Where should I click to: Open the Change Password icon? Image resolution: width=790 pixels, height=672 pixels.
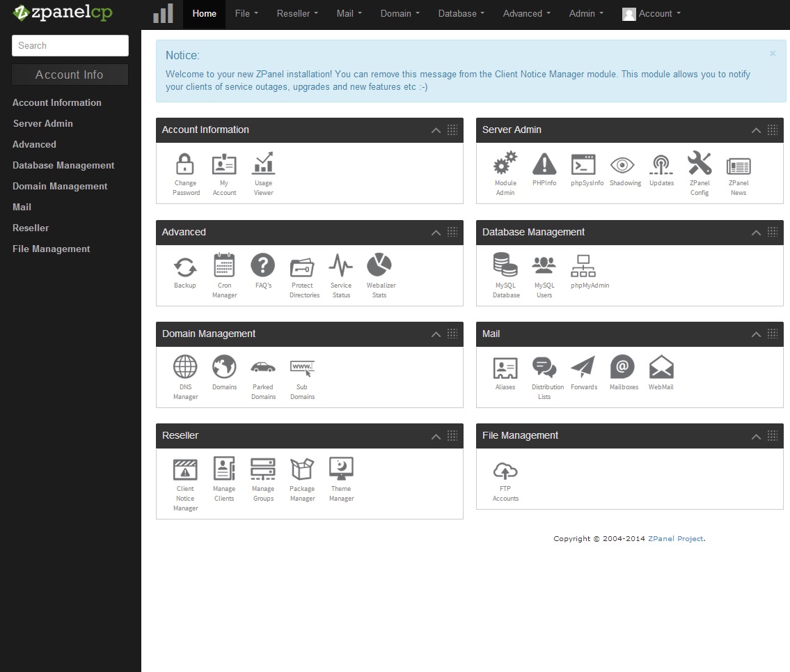click(x=185, y=166)
